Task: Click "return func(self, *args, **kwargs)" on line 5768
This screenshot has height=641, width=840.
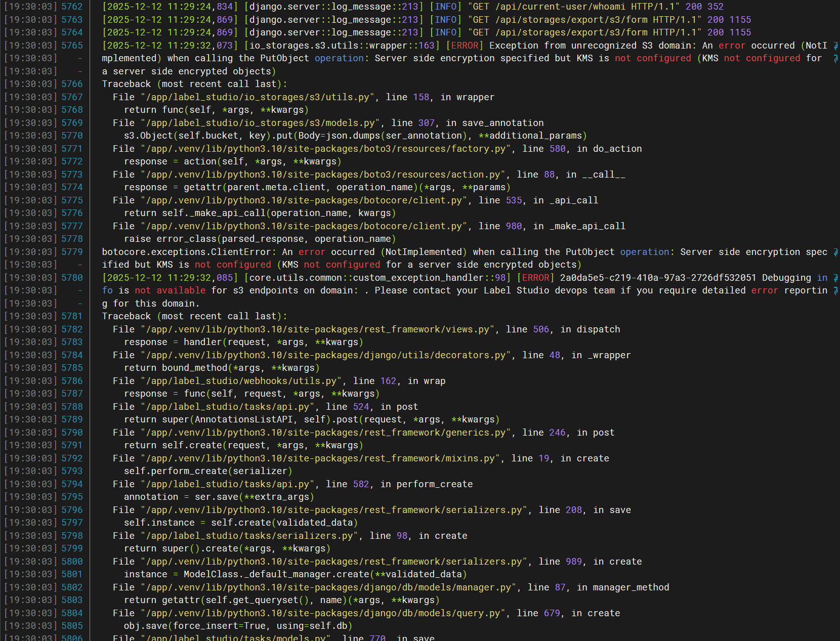Action: pyautogui.click(x=216, y=110)
